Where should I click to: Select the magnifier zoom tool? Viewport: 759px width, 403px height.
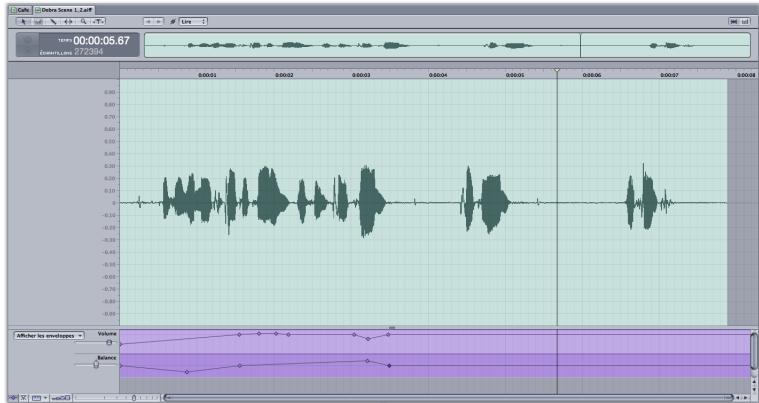click(83, 21)
